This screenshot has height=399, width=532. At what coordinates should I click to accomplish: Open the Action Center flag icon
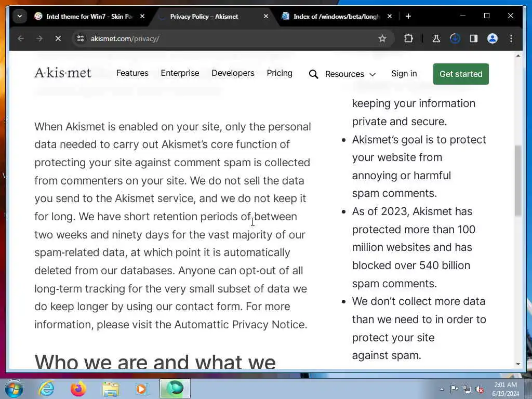click(x=454, y=389)
